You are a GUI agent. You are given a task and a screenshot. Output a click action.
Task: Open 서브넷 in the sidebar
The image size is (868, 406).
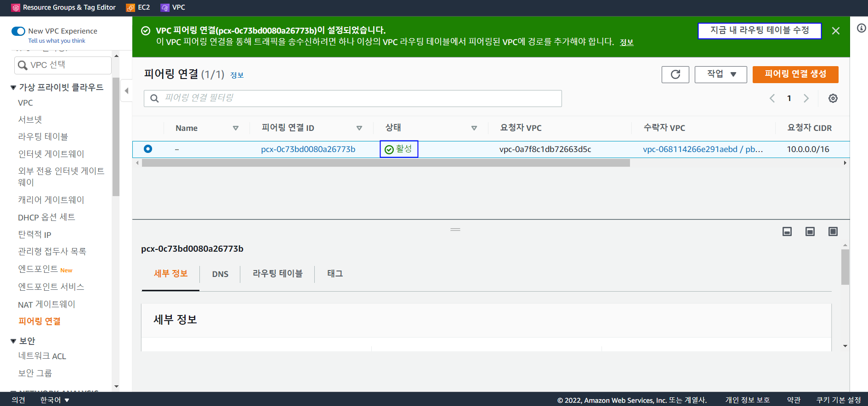coord(30,119)
